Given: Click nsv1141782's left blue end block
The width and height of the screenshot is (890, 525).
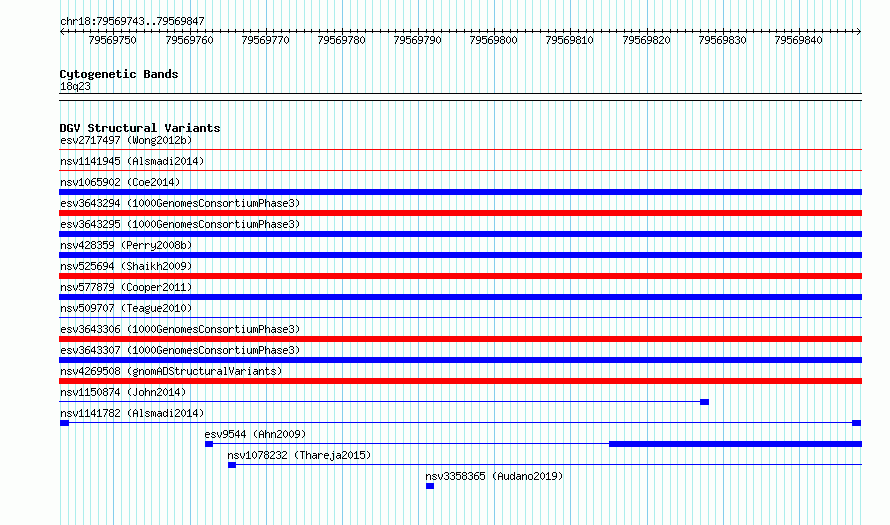Looking at the screenshot, I should pos(65,423).
